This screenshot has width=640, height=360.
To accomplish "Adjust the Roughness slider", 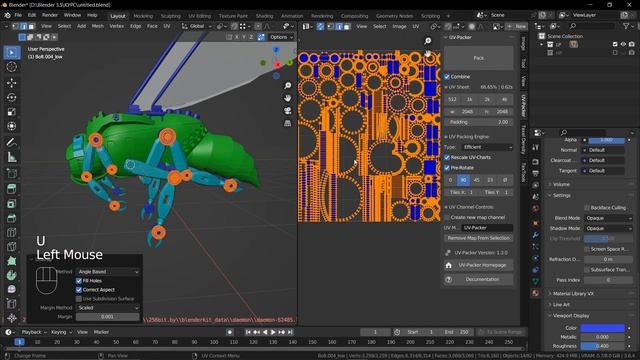I will click(602, 346).
